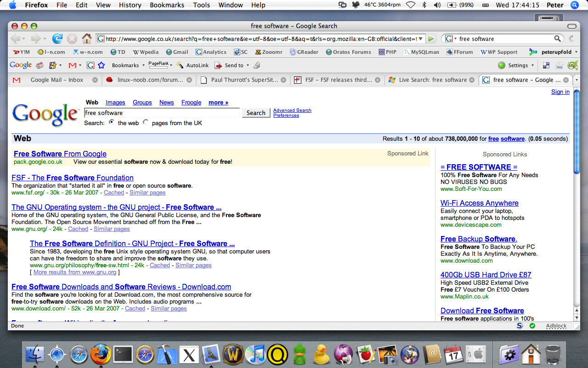
Task: Open the Tools menu
Action: [x=201, y=5]
